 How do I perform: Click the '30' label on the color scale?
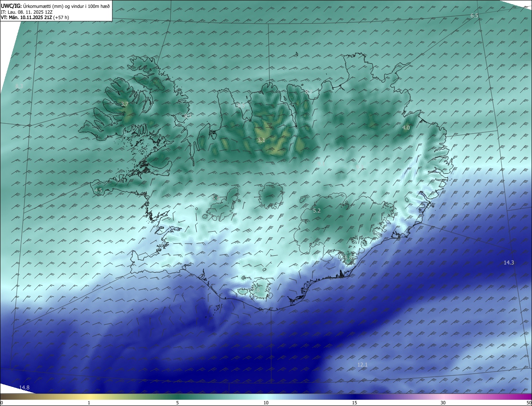coord(443,403)
